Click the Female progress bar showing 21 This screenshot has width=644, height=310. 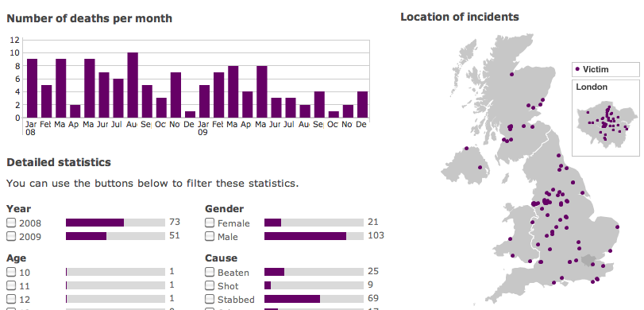[x=314, y=223]
